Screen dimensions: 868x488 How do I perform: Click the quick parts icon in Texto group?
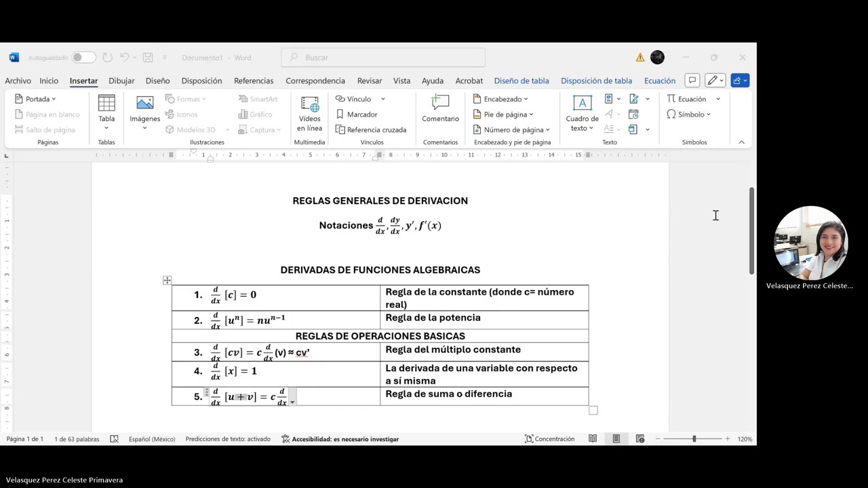(608, 99)
